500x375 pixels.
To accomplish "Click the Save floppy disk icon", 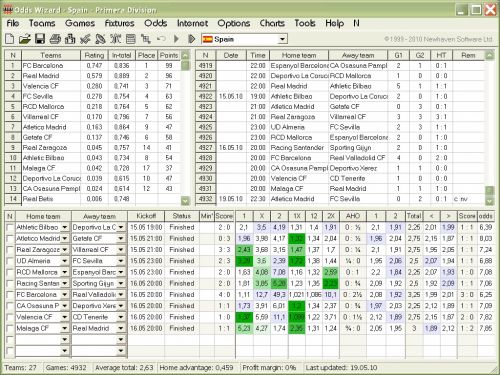I will pyautogui.click(x=40, y=39).
